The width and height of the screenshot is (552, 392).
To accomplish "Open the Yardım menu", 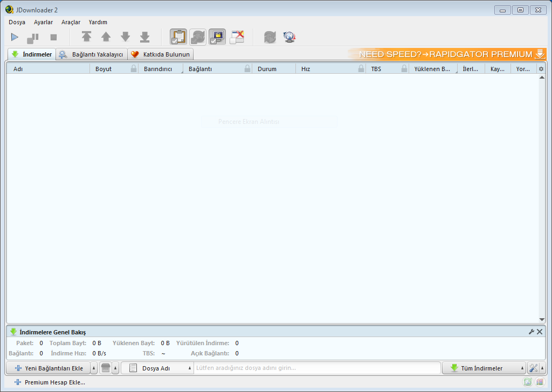I will [98, 22].
